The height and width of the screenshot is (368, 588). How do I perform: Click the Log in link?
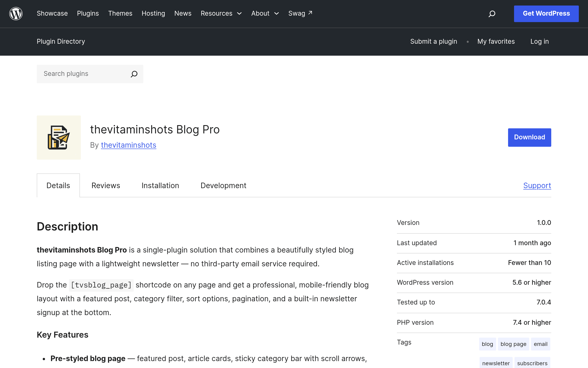540,41
